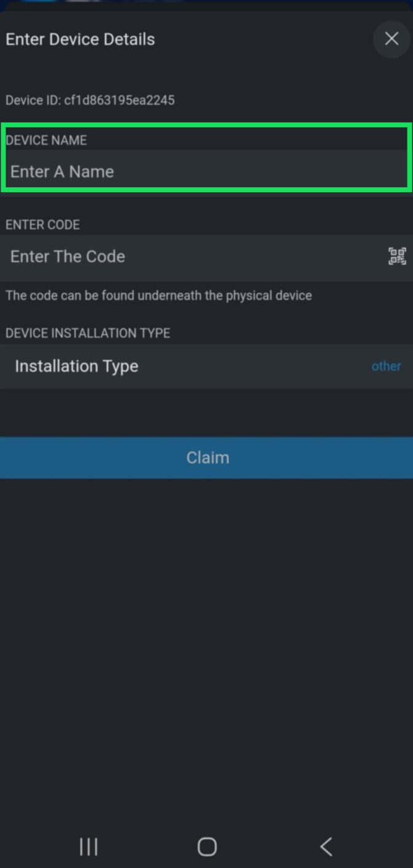The width and height of the screenshot is (413, 868).
Task: Tap the Enter Device Details title
Action: coord(80,39)
